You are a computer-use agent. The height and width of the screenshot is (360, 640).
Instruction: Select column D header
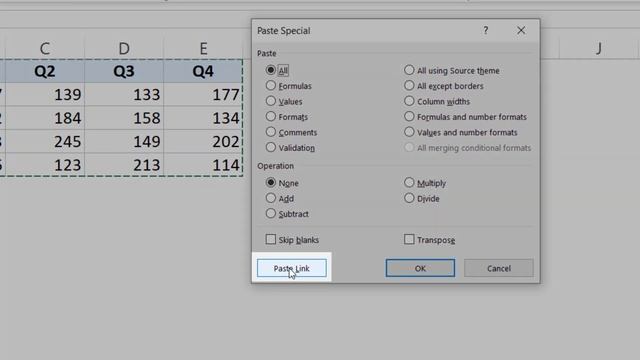click(x=124, y=49)
